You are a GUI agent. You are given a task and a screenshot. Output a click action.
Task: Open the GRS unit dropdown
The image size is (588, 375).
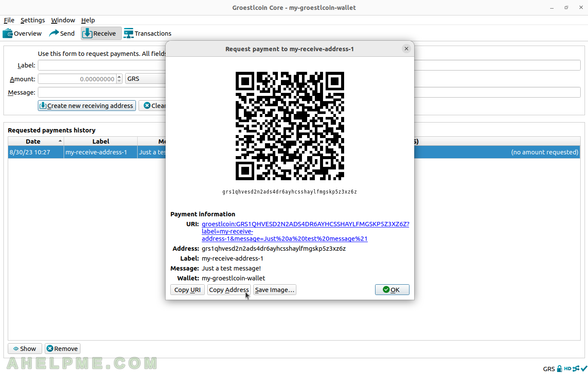tap(145, 79)
